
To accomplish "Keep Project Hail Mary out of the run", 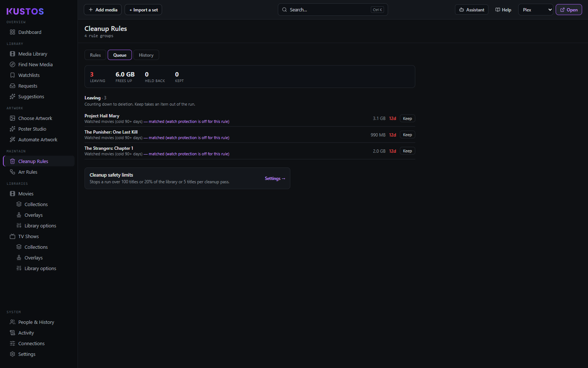I will 407,118.
